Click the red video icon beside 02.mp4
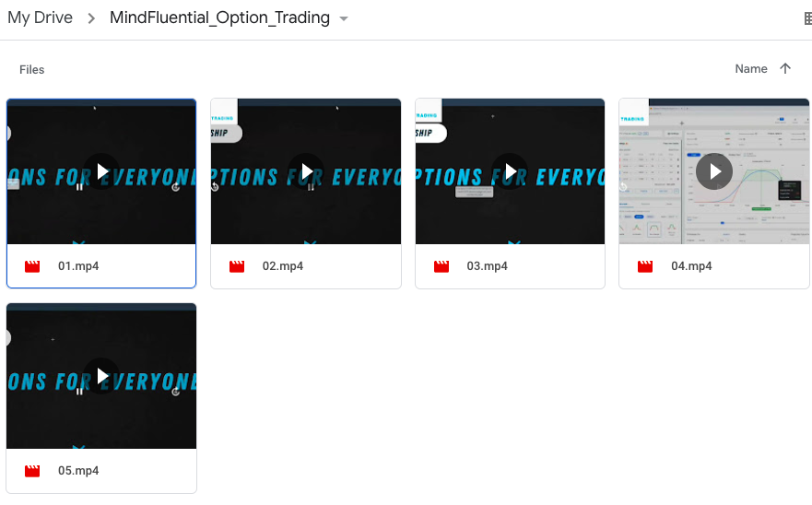The image size is (812, 505). point(237,266)
